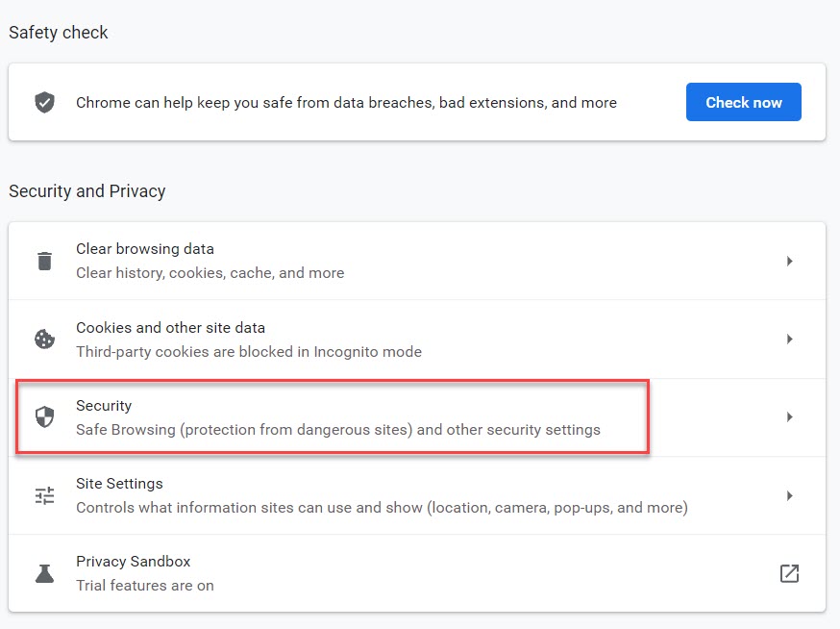Viewport: 840px width, 629px height.
Task: Expand the Site Settings arrow
Action: [x=789, y=495]
